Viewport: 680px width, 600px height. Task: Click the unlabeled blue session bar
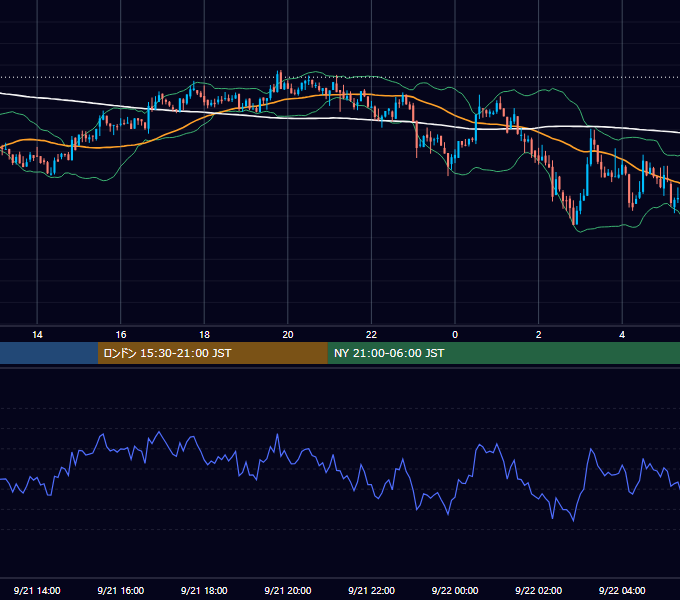tap(49, 353)
